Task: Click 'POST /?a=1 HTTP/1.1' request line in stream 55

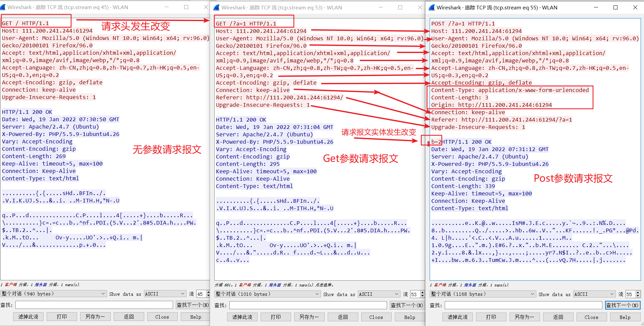Action: (463, 24)
